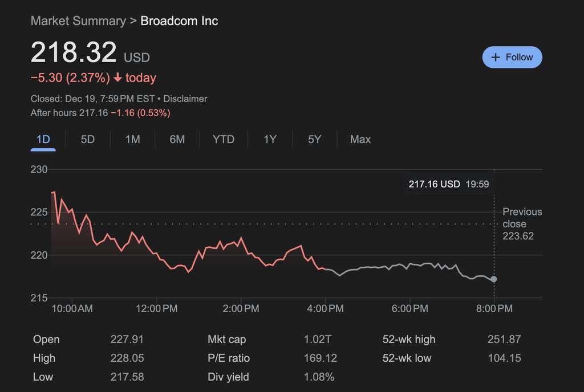
Task: Click the Broadcom Inc title
Action: tap(179, 21)
